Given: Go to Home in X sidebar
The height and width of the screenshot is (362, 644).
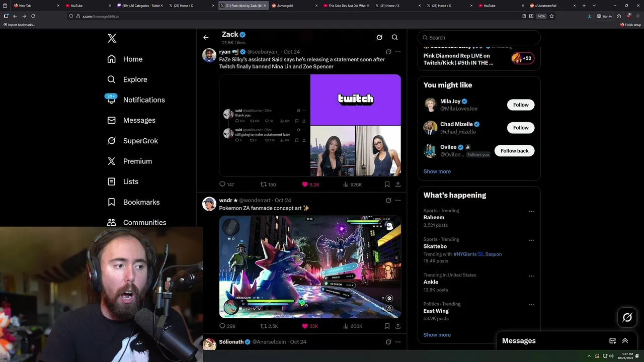Looking at the screenshot, I should (125, 59).
